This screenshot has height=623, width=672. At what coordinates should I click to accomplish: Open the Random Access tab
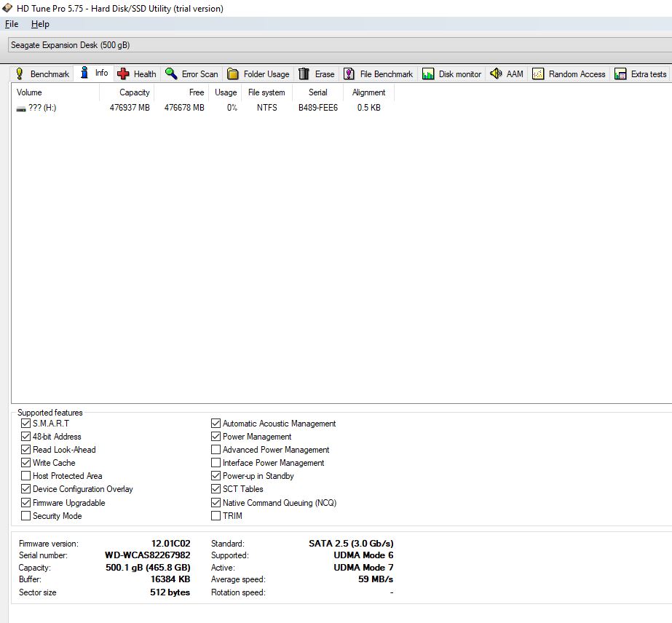click(x=569, y=74)
